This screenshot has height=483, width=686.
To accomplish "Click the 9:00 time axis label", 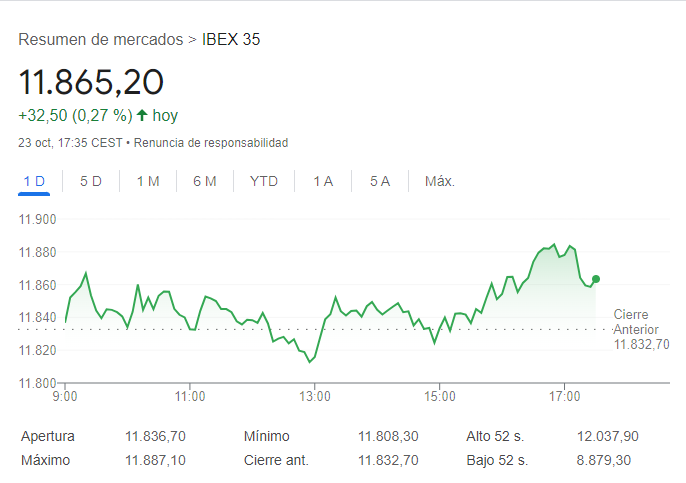I will 65,396.
